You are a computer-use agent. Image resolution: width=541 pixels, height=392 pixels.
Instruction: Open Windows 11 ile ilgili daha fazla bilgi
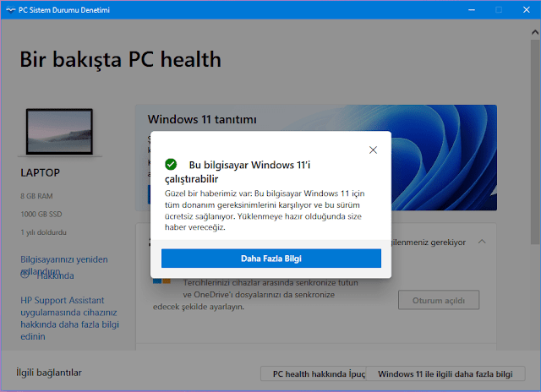(445, 373)
